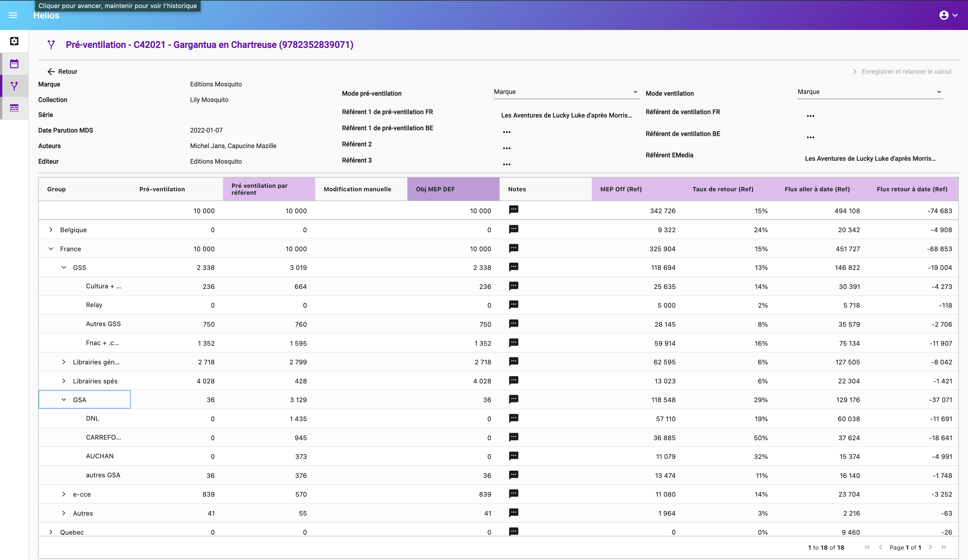Collapse the GSA subgroup
This screenshot has width=968, height=560.
point(64,400)
